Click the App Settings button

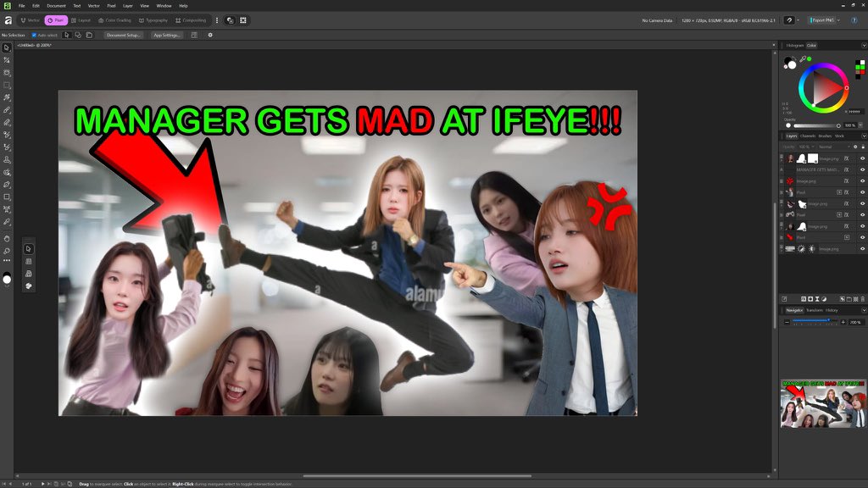click(166, 35)
